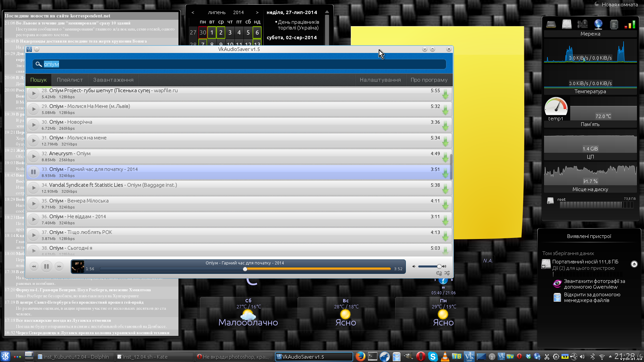The height and width of the screenshot is (362, 644).
Task: Open device with file manager
Action: coord(586,297)
